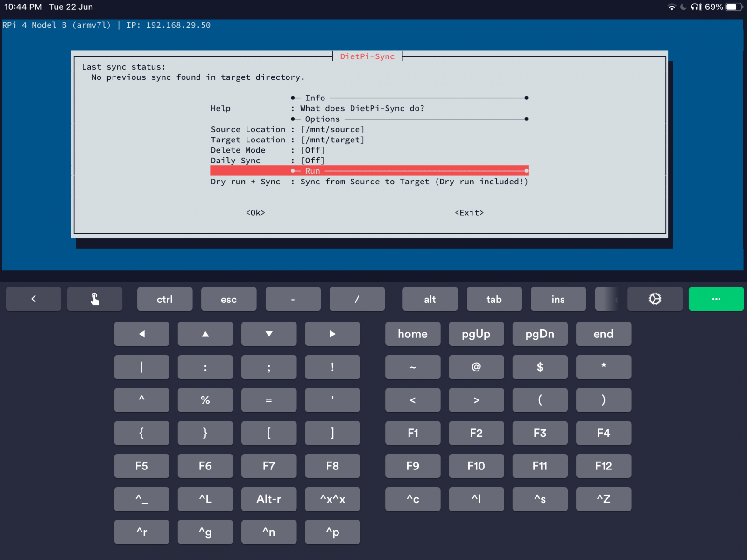
Task: Select the highlighted Run separator row
Action: click(369, 171)
